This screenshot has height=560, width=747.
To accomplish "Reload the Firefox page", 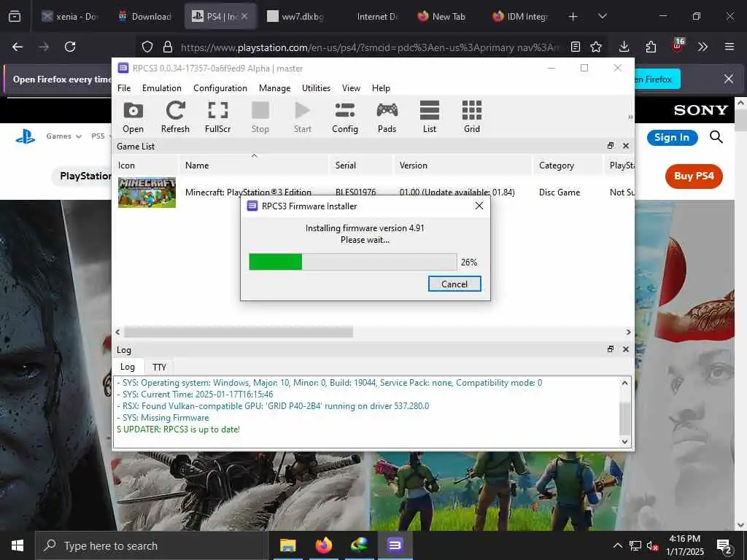I will [x=70, y=47].
